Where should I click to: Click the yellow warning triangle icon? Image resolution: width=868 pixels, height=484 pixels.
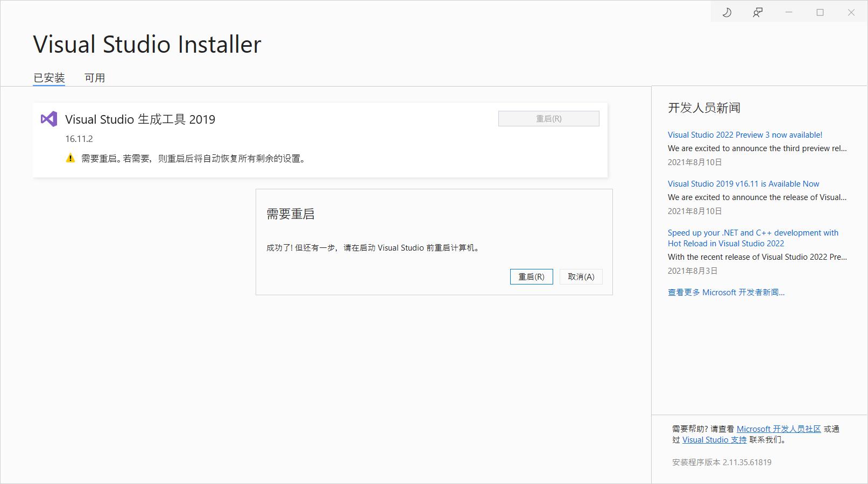tap(70, 158)
